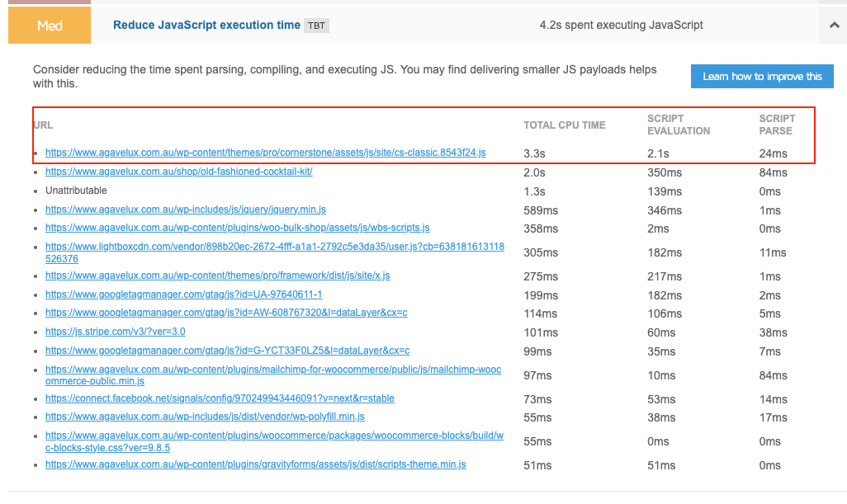
Task: Click the Reduce JavaScript execution time title
Action: click(x=206, y=26)
